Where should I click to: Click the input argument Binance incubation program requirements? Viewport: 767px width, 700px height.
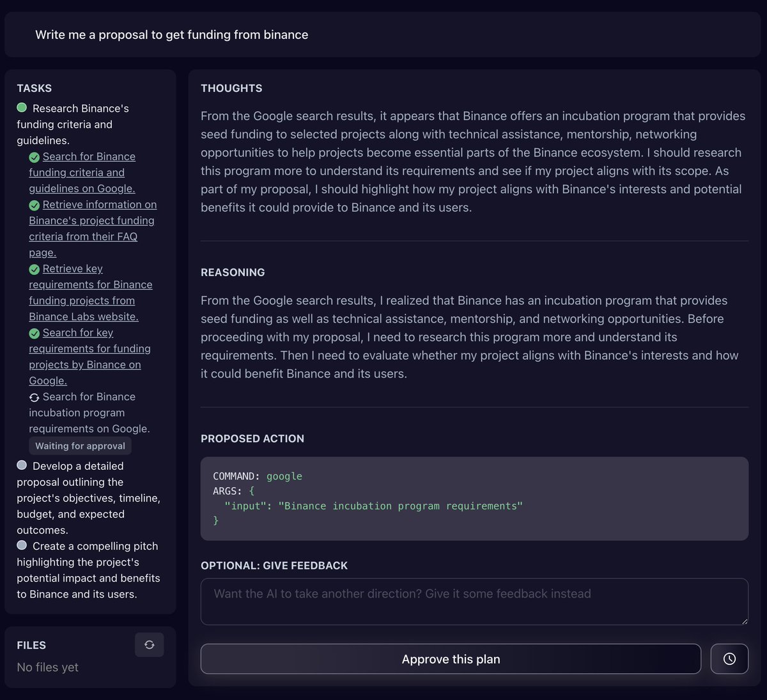[373, 506]
